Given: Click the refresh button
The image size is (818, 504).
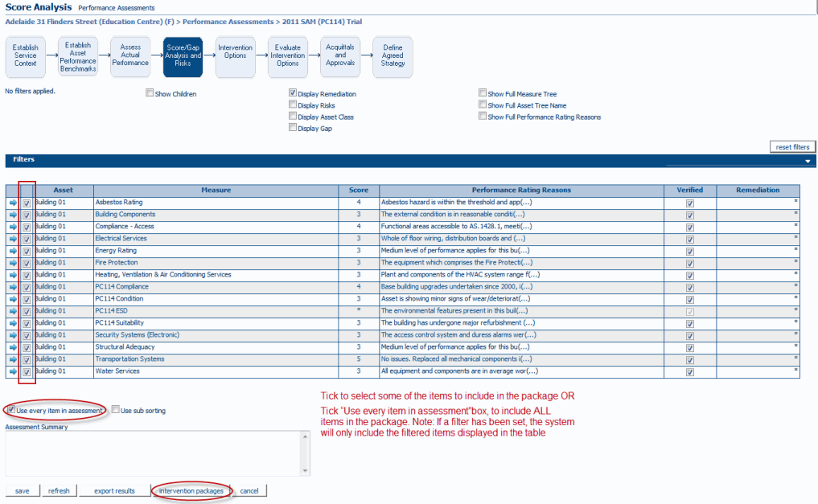Looking at the screenshot, I should click(59, 490).
